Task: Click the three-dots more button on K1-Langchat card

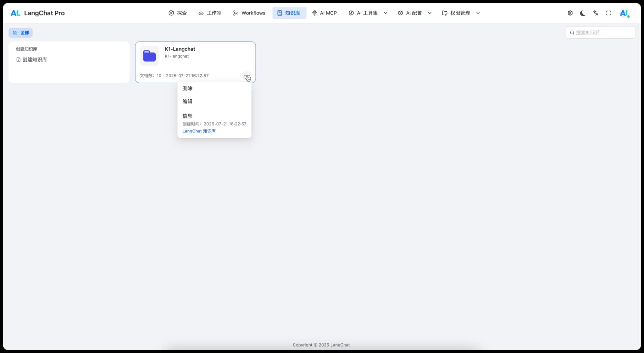Action: [x=247, y=76]
